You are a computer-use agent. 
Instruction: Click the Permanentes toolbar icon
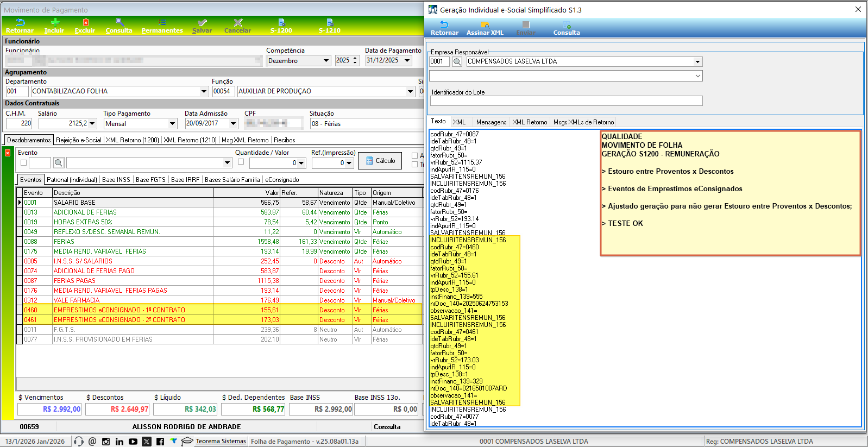coord(162,26)
